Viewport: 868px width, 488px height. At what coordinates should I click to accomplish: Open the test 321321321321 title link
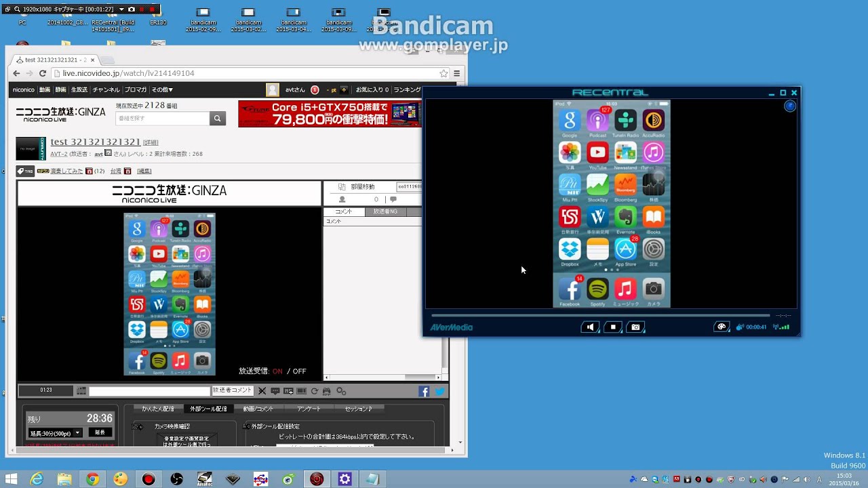96,142
